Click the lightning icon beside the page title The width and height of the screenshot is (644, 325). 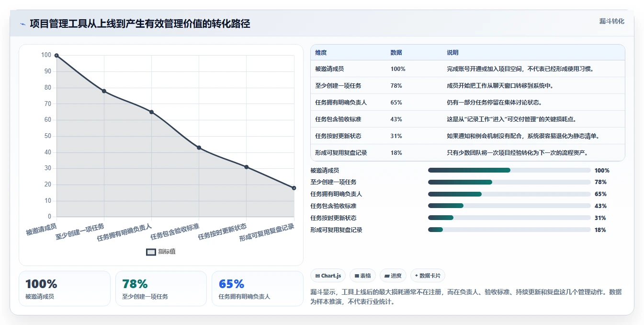tap(23, 24)
